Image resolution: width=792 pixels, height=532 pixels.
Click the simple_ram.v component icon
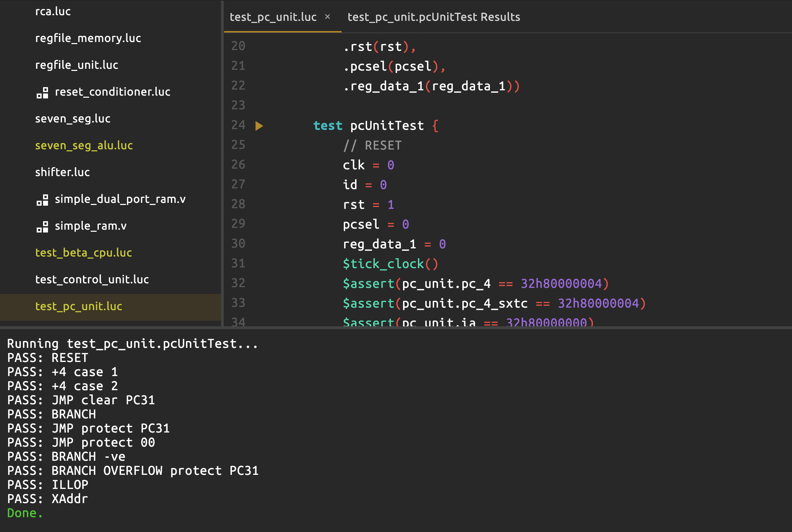point(42,227)
